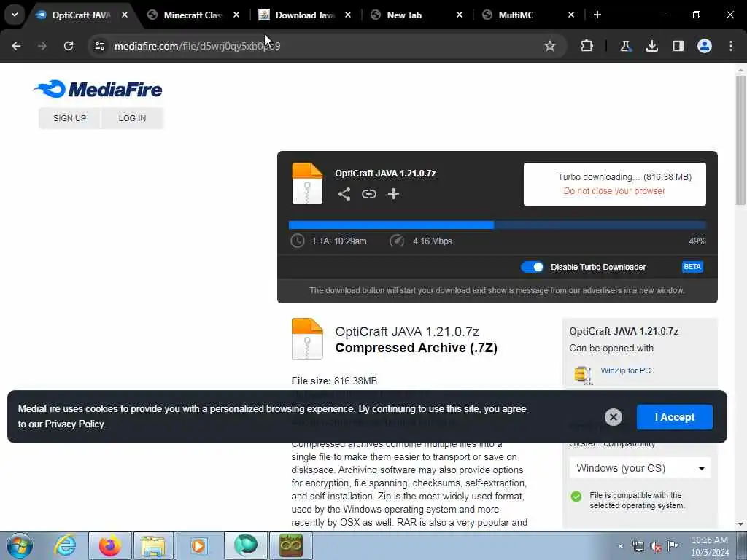Screen dimensions: 747x560
Task: Click the BETA badge
Action: 692,267
